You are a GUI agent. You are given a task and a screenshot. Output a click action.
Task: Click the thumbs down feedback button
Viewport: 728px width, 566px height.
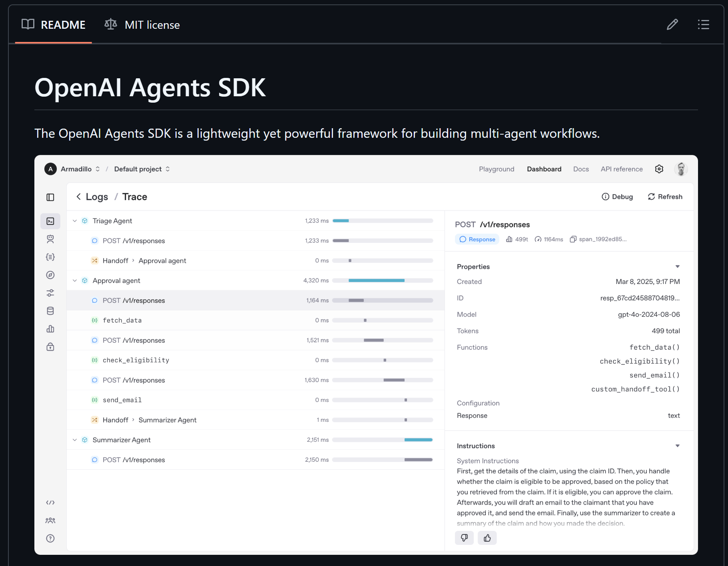(x=464, y=538)
